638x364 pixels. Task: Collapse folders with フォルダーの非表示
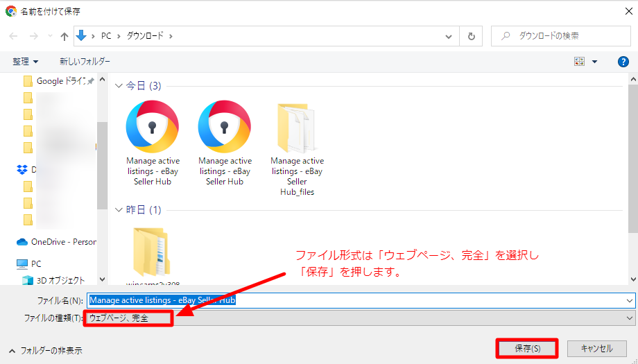point(46,351)
